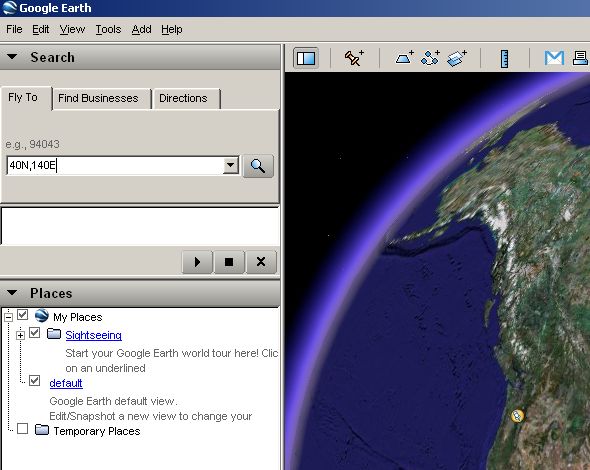Uncheck the Sightseeing checkbox

click(35, 333)
